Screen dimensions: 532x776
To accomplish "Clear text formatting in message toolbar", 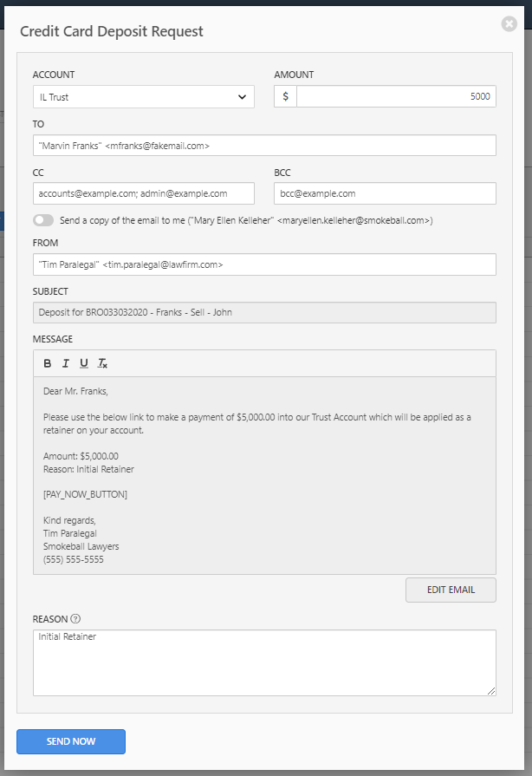I will pos(102,363).
